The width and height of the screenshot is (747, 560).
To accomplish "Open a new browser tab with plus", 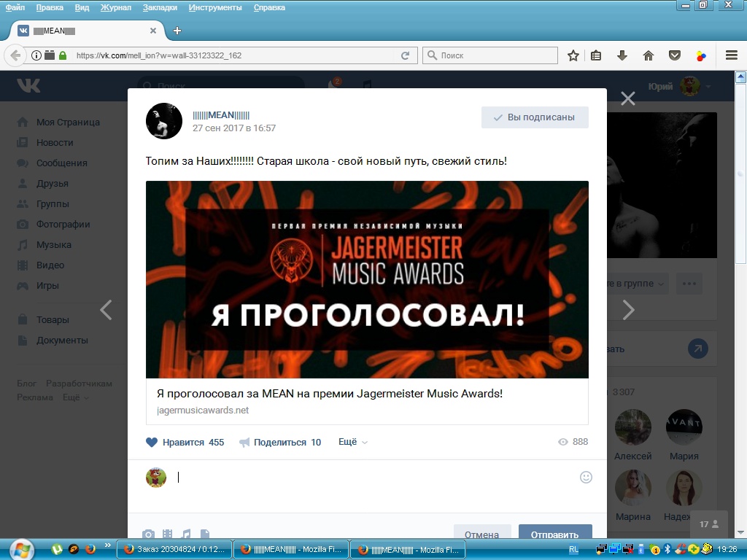I will (177, 31).
